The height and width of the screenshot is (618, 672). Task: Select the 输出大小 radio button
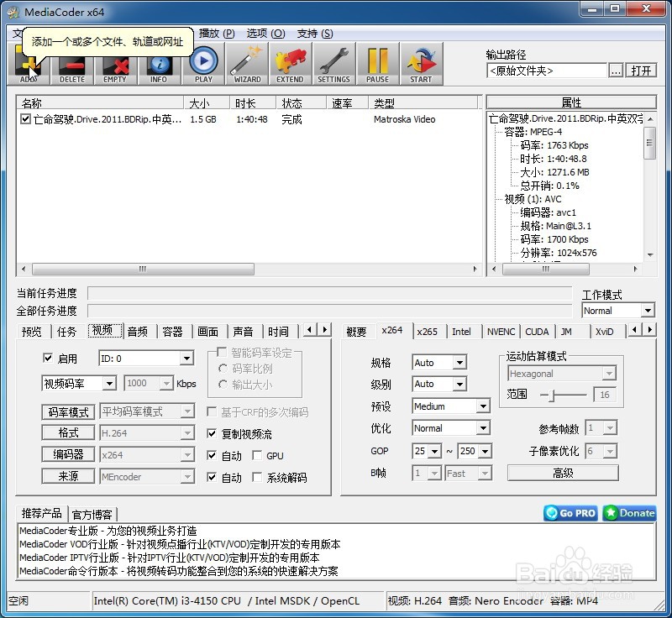(223, 385)
